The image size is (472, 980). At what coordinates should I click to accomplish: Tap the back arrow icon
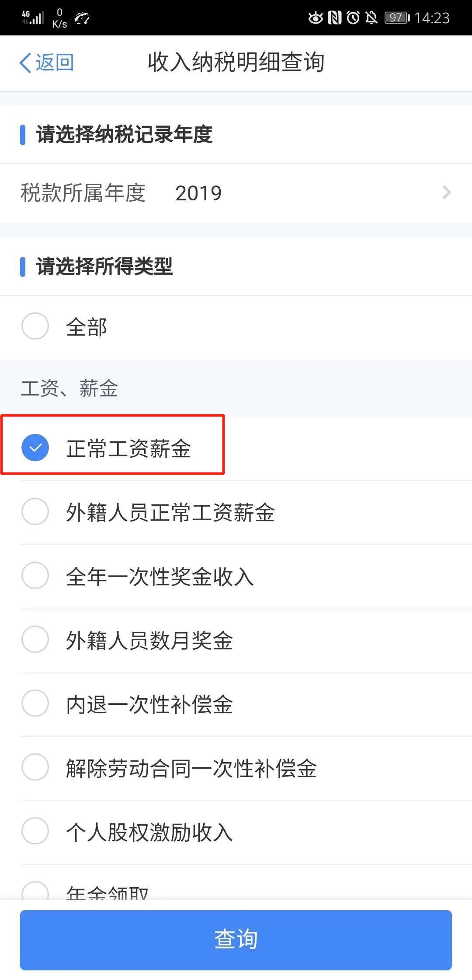[25, 63]
